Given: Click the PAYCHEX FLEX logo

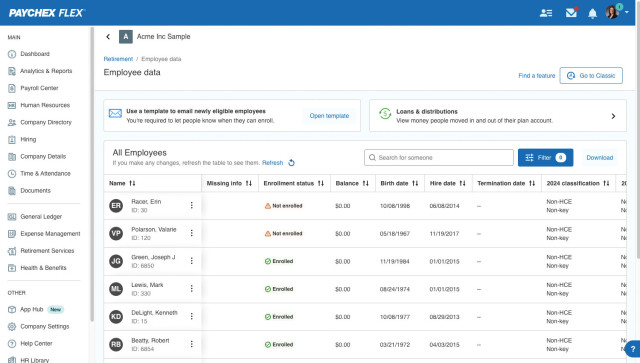Looking at the screenshot, I should click(x=47, y=13).
